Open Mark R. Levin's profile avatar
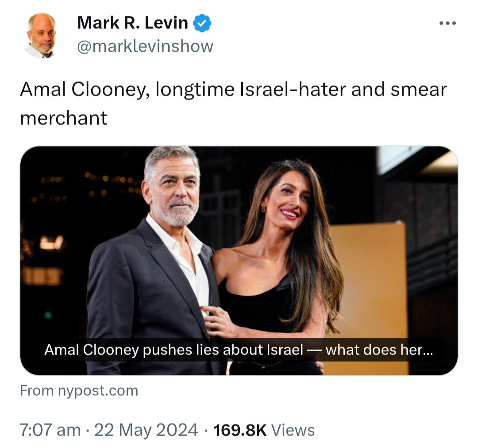Screen dimensions: 478x448 pyautogui.click(x=42, y=35)
